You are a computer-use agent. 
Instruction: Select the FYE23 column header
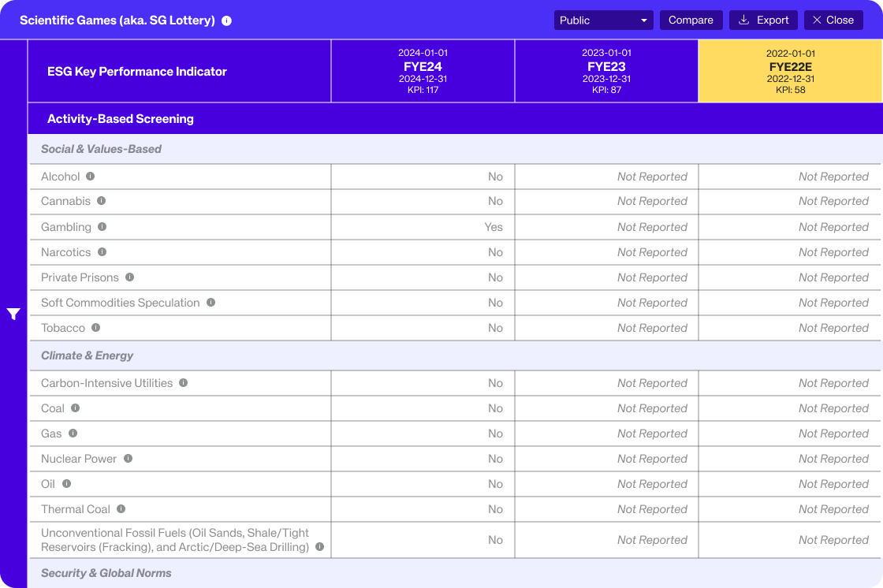tap(606, 71)
